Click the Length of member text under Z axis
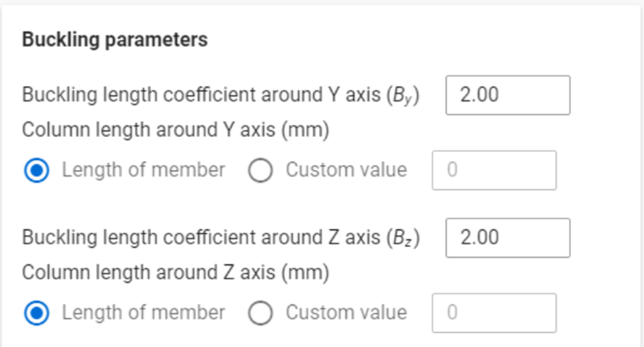 tap(143, 312)
